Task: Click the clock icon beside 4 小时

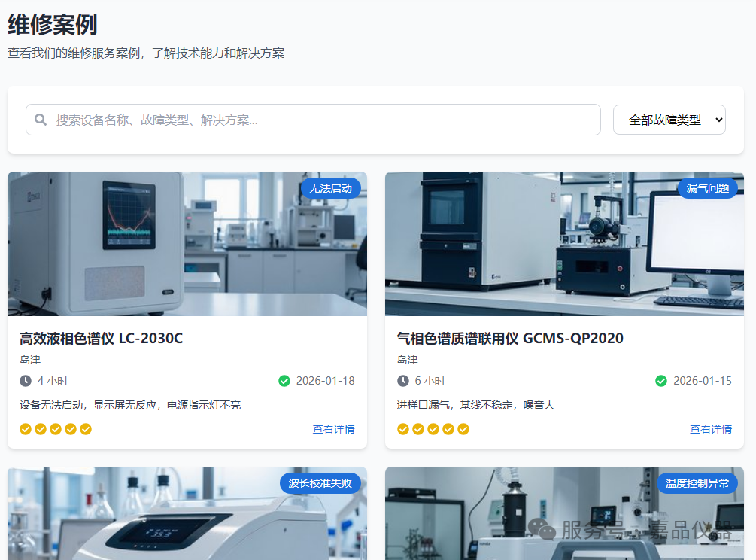Action: point(26,381)
